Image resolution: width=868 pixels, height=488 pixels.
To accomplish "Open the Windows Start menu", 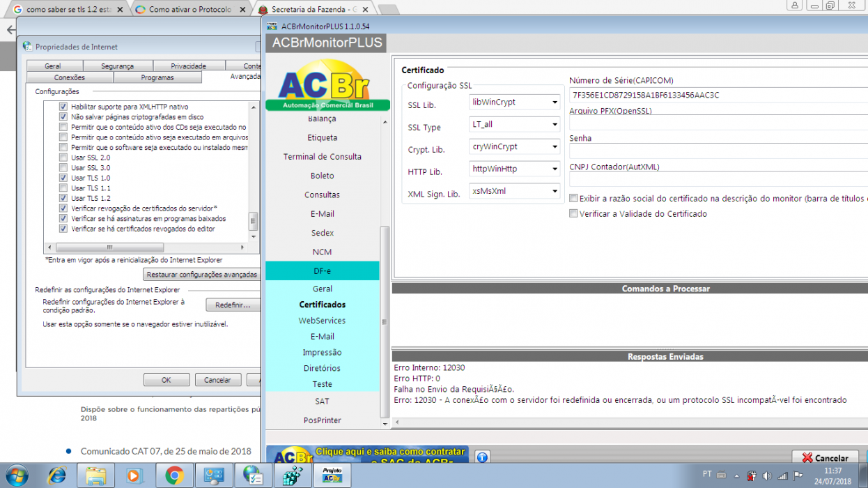I will tap(15, 476).
